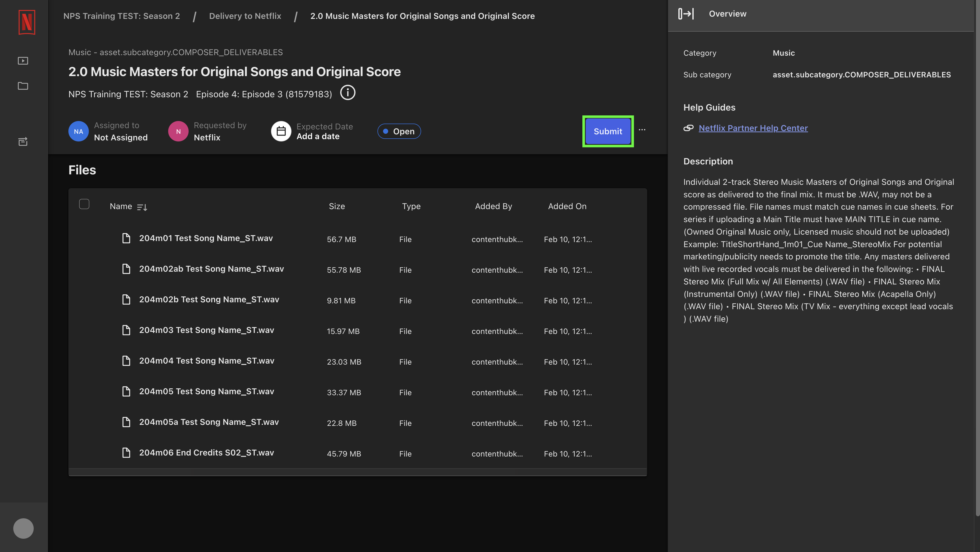Go to Delivery to Netflix breadcrumb
This screenshot has height=552, width=980.
[x=245, y=16]
